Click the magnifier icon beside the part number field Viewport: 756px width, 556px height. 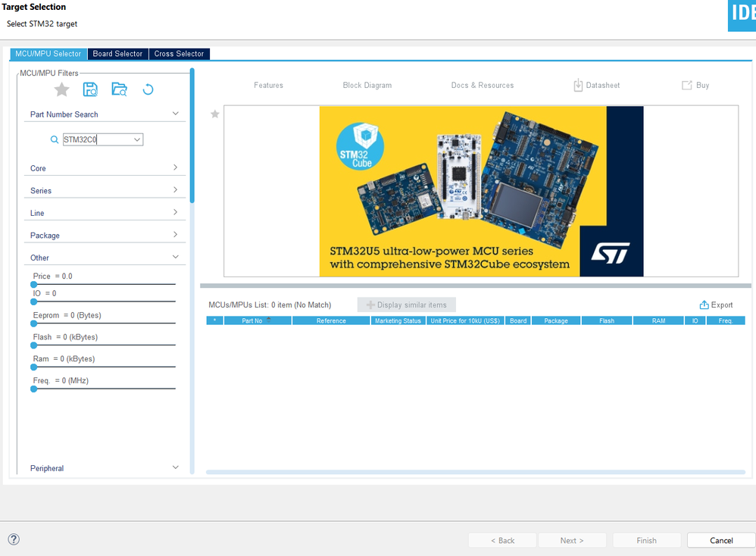coord(55,139)
